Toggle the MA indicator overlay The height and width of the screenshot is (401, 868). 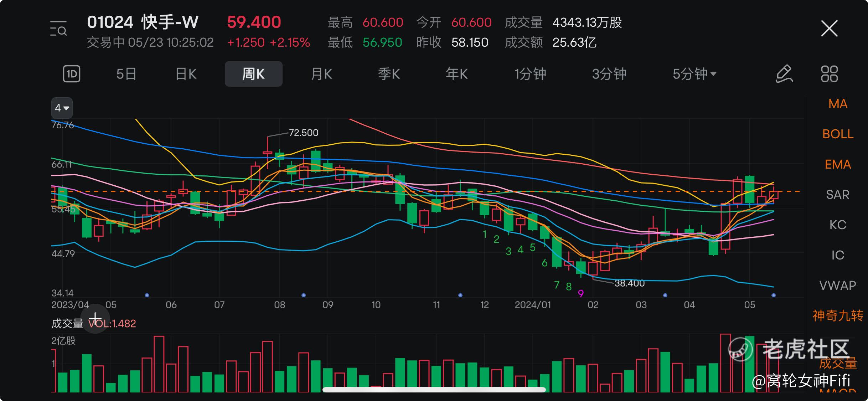[x=837, y=104]
